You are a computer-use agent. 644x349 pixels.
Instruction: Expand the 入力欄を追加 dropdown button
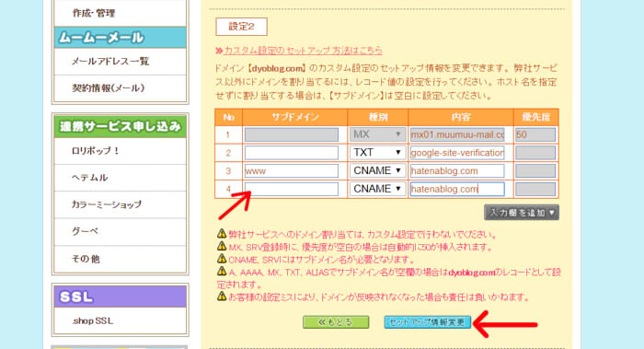coord(522,213)
